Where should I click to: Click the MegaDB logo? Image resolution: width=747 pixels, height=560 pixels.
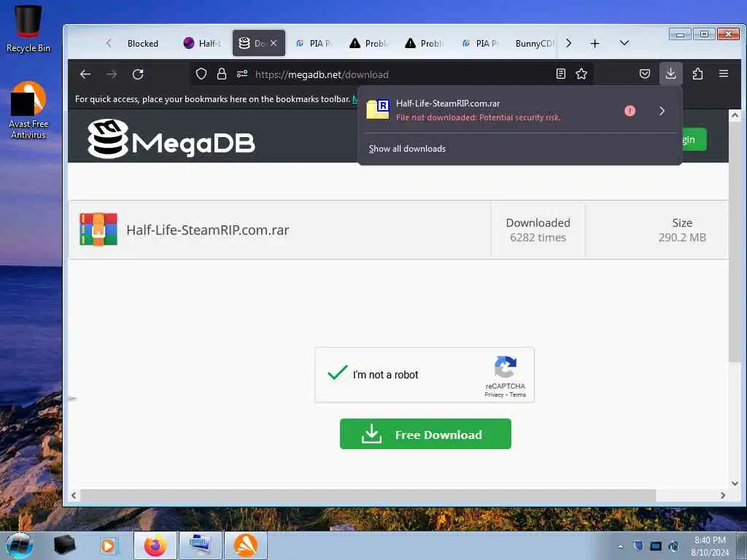(x=171, y=139)
